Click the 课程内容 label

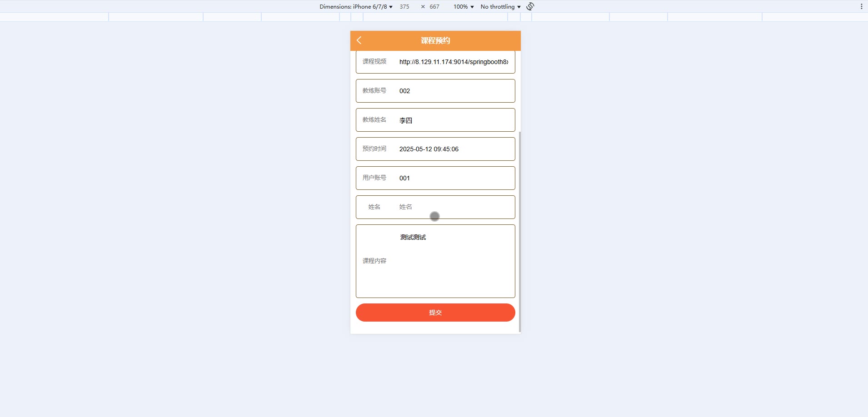click(x=374, y=261)
